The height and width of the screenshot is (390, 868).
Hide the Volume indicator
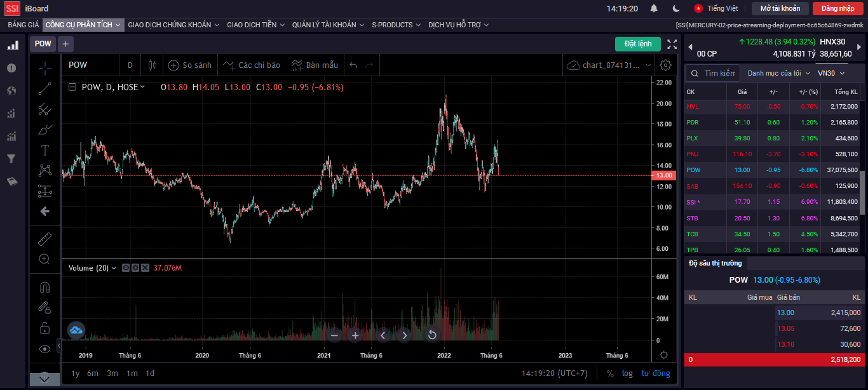[126, 268]
